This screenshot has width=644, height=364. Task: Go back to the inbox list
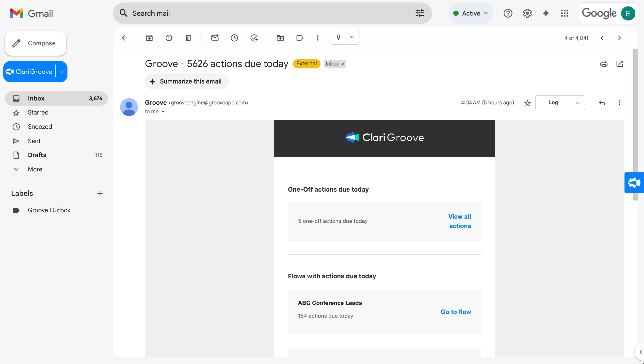pyautogui.click(x=125, y=38)
